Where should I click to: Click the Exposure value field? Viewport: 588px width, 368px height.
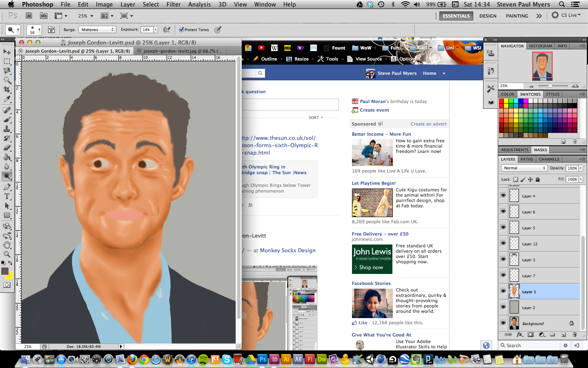coord(147,29)
